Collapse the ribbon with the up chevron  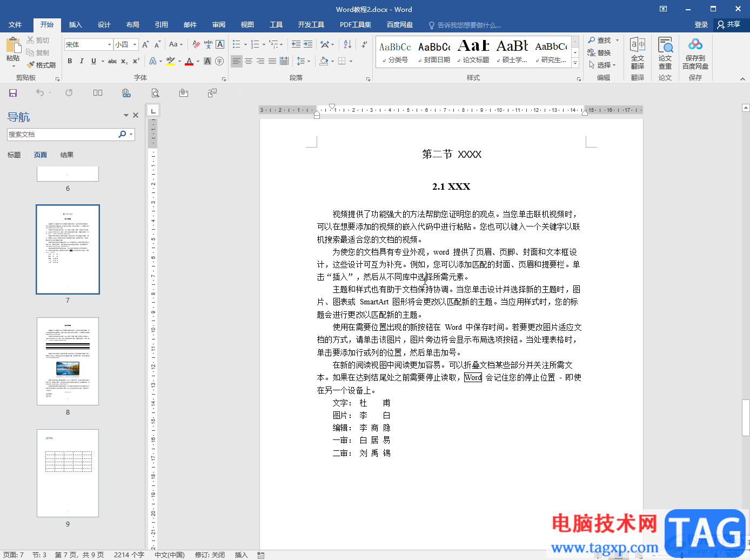(x=742, y=79)
